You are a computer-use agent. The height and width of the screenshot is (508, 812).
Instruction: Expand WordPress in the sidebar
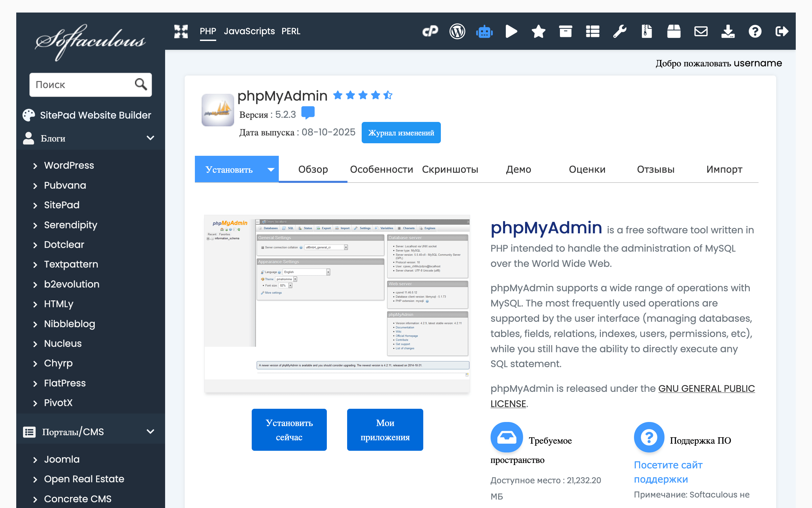click(69, 165)
